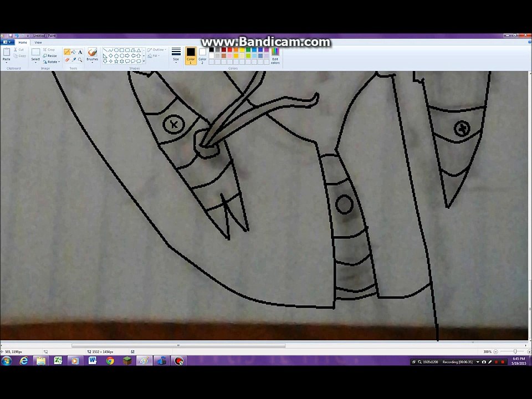Expand the Paste dropdown arrow

click(x=7, y=63)
